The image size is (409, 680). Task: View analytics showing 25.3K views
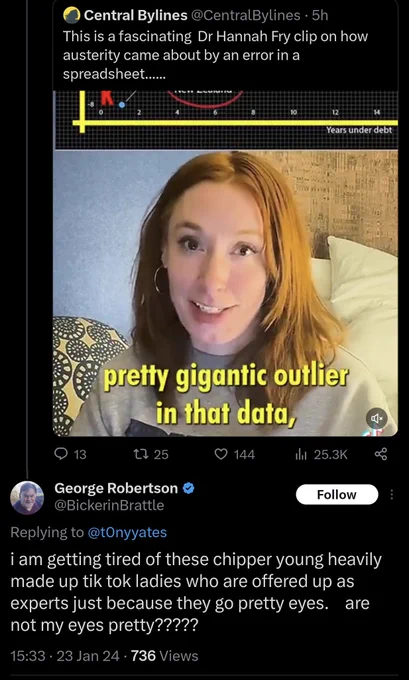321,454
